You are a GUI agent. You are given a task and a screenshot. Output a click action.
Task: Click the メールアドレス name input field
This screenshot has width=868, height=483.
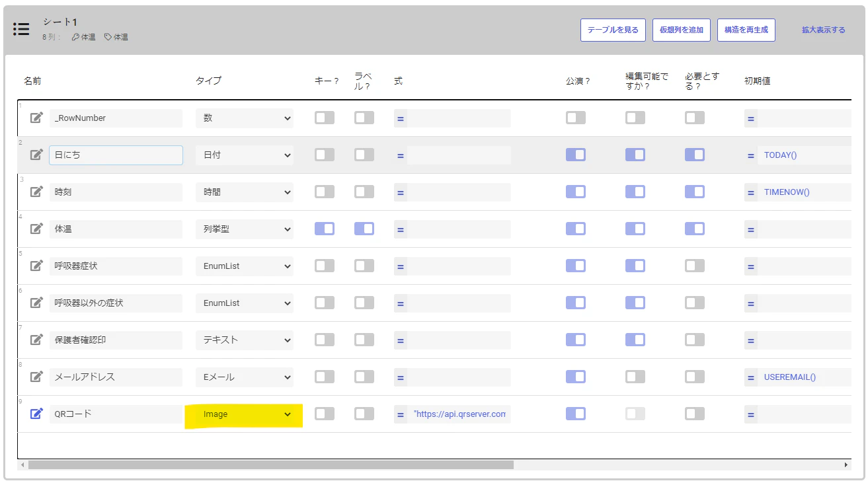(116, 377)
